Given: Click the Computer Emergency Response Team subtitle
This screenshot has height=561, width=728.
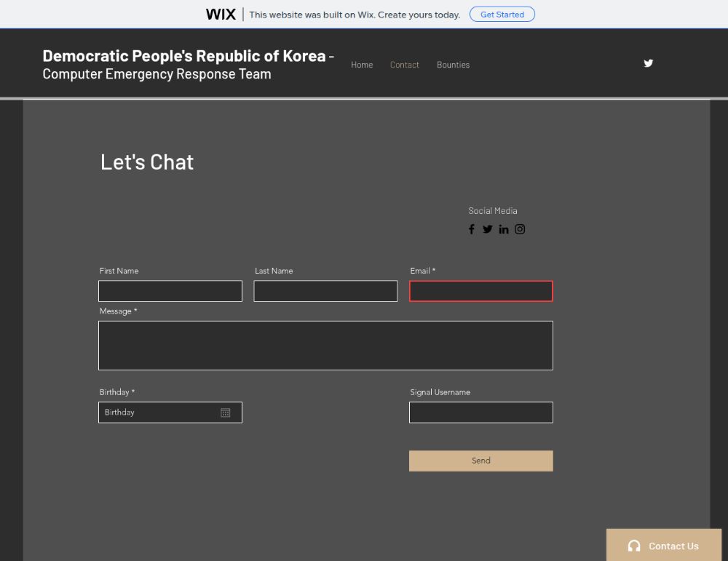Looking at the screenshot, I should pos(157,73).
